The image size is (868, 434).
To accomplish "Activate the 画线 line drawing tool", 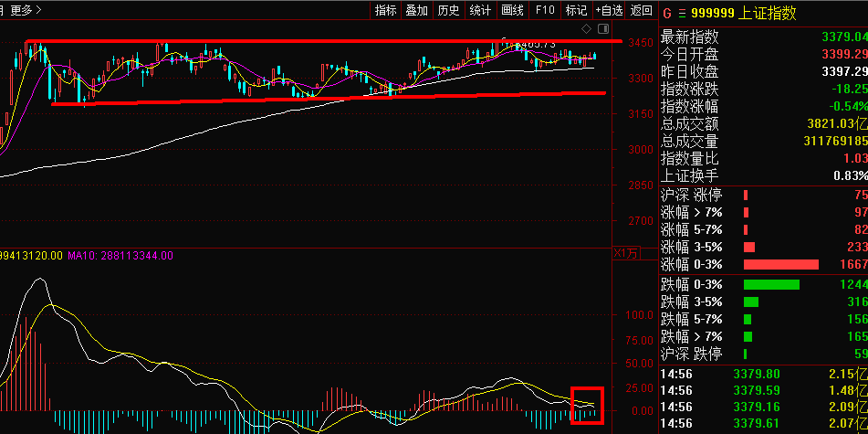I will 512,10.
